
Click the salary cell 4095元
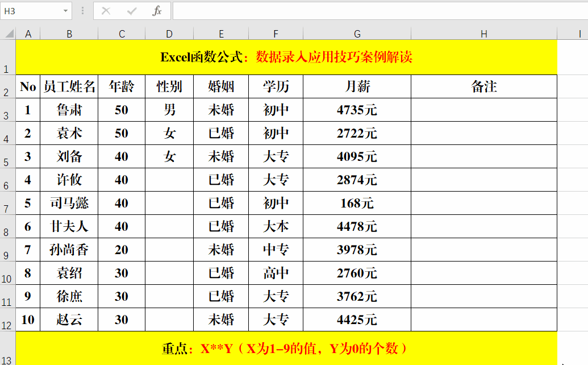tap(357, 156)
